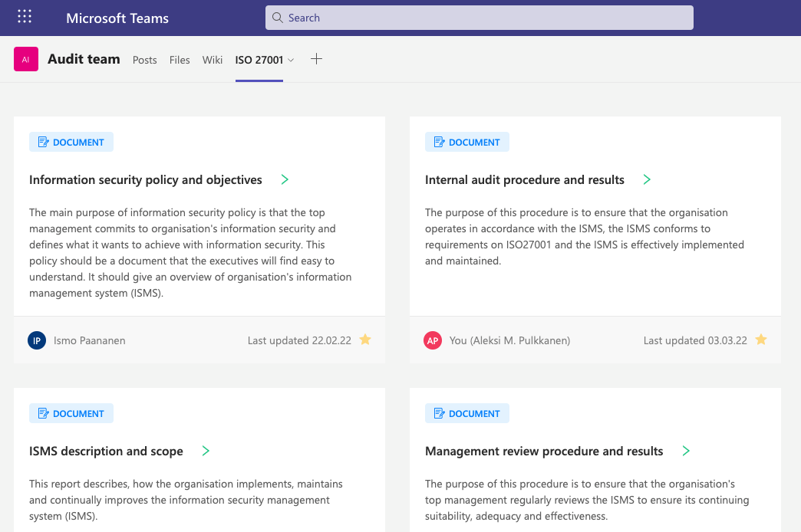Click the AP avatar of Aleksi M. Pulkkanen

click(433, 340)
